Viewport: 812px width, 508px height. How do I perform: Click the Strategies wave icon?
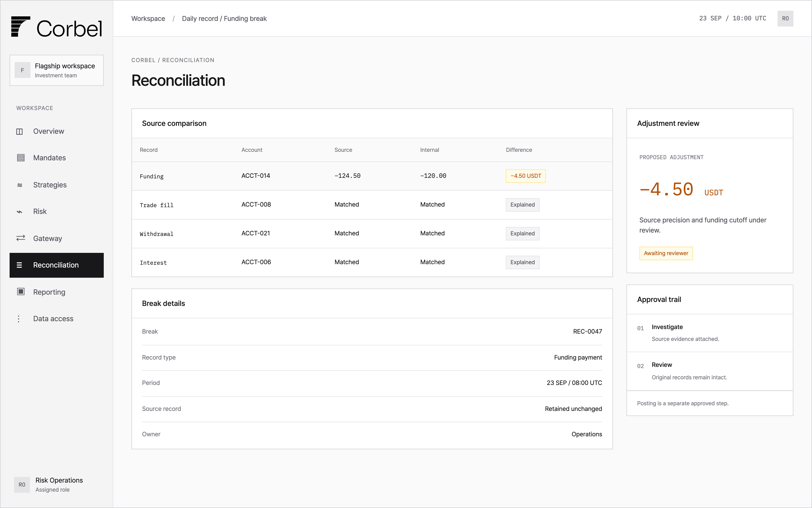(x=20, y=185)
